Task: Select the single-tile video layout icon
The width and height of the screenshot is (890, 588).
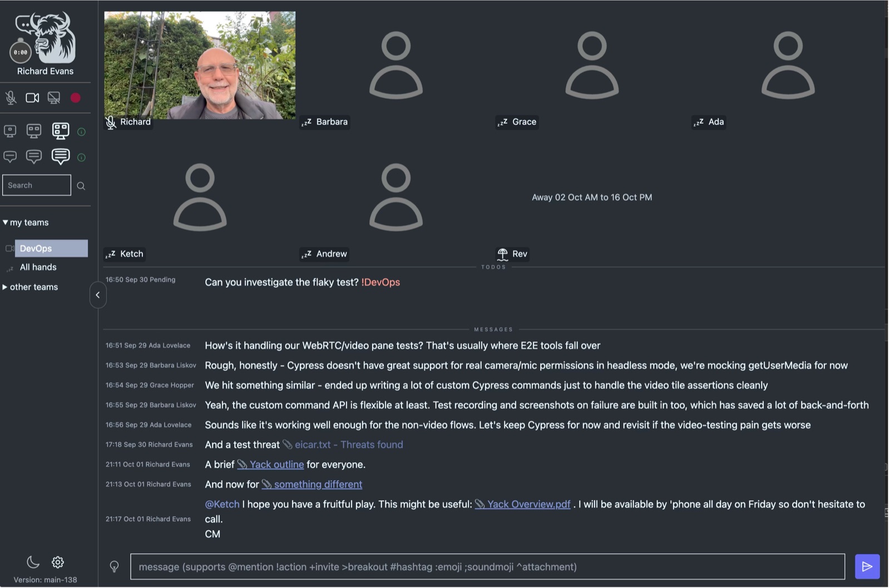Action: (10, 131)
